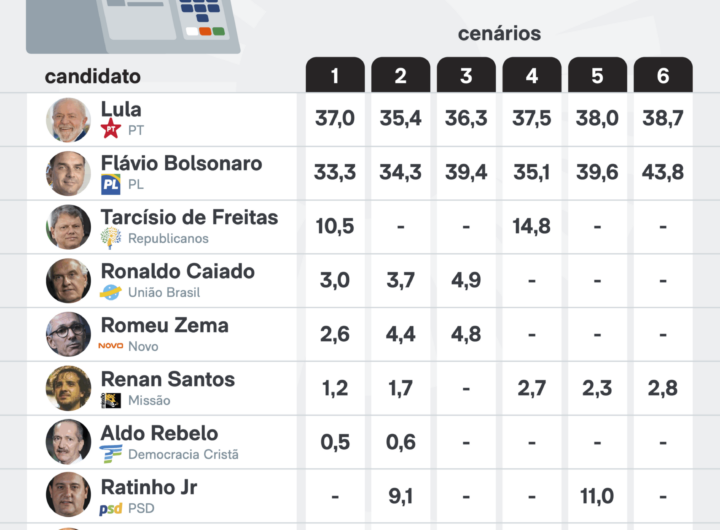
Task: Open Lula's photo thumbnail
Action: (x=68, y=120)
